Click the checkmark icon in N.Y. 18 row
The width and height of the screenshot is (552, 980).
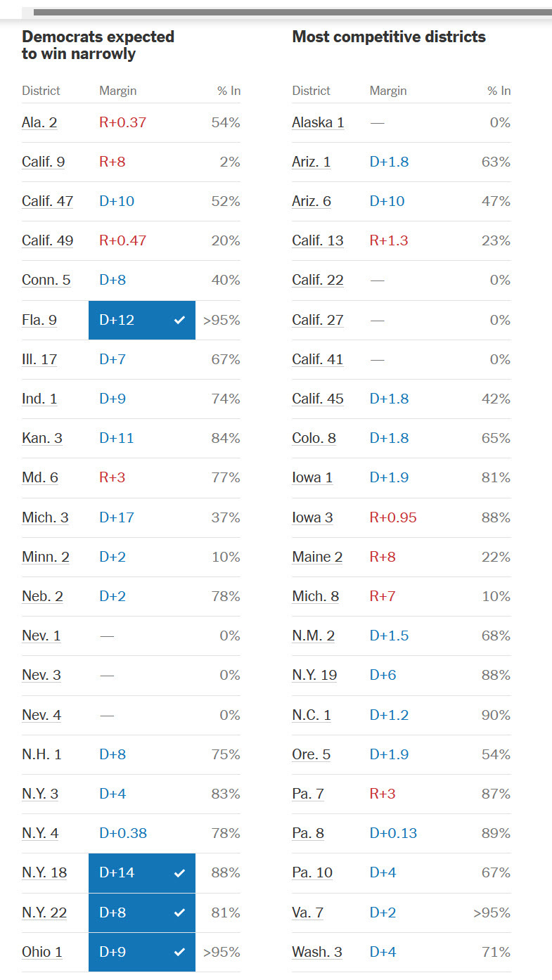pos(180,873)
